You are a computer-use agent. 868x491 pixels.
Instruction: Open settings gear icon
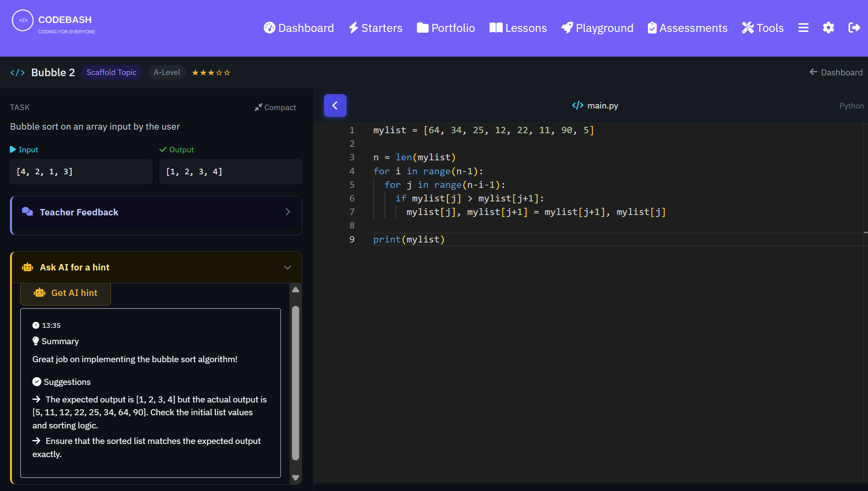829,28
